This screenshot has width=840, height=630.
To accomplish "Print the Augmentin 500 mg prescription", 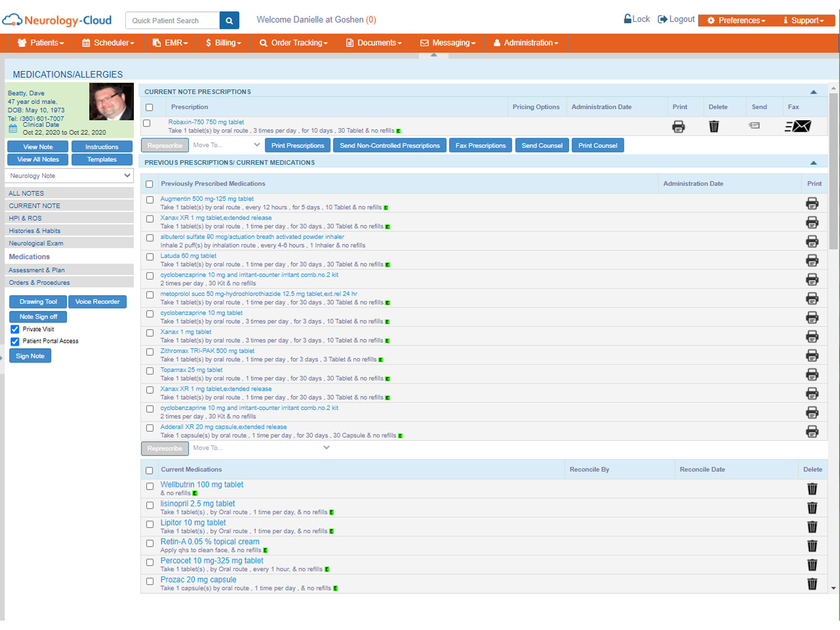I will 812,204.
